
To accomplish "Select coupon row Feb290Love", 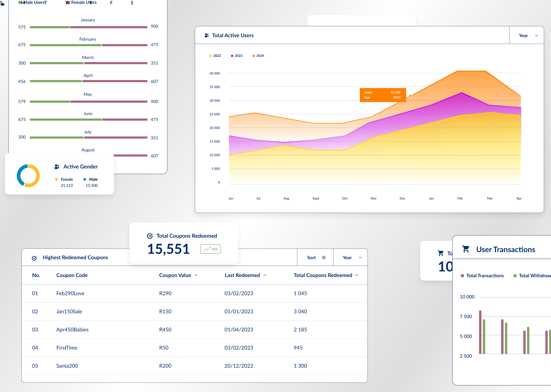I will pos(194,293).
